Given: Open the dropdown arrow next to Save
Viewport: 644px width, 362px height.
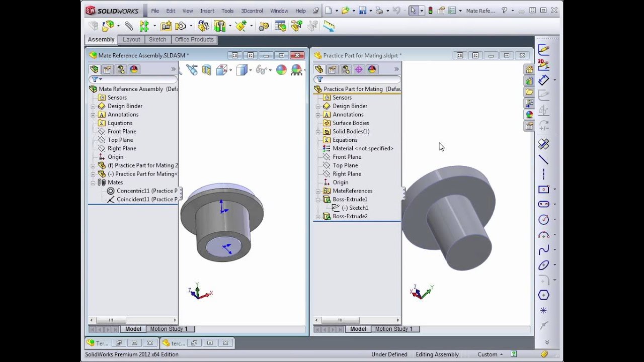Looking at the screenshot, I should (370, 11).
